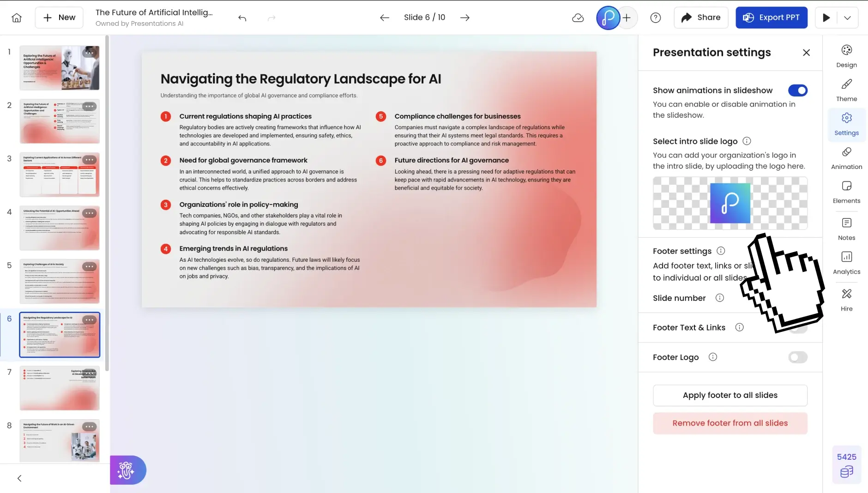Image resolution: width=868 pixels, height=493 pixels.
Task: Open the AI assistant floating button
Action: (x=128, y=470)
